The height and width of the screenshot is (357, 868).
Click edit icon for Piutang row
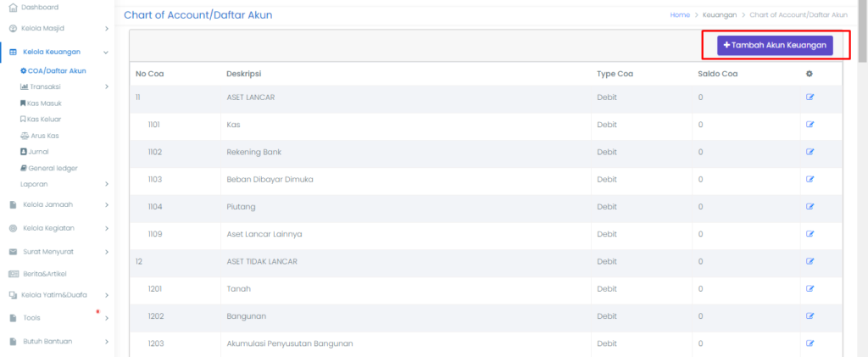click(810, 206)
